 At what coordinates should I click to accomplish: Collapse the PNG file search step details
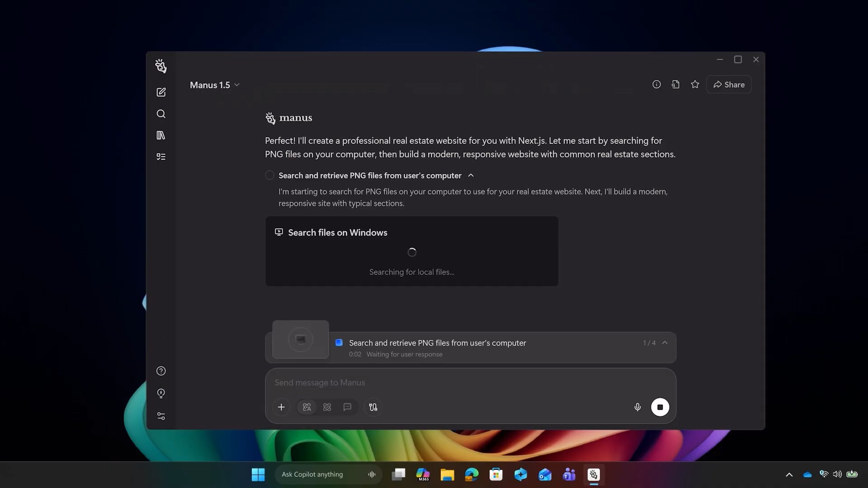coord(471,175)
